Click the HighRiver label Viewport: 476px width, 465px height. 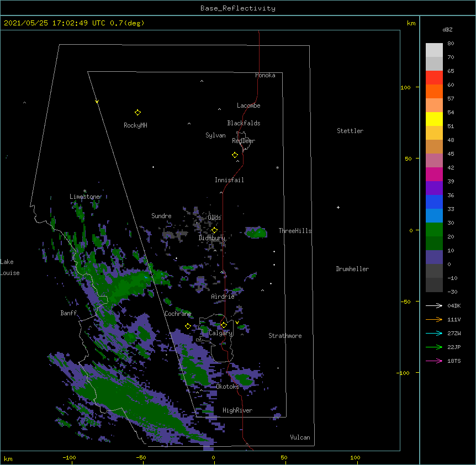(237, 410)
